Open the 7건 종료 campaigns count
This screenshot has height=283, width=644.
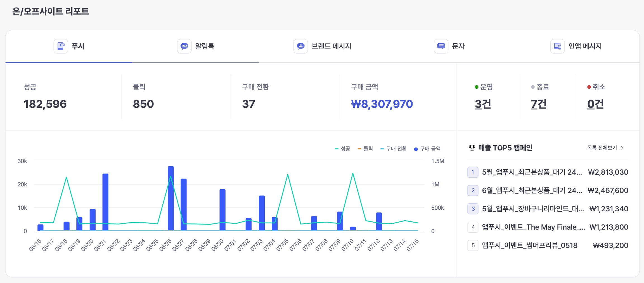539,104
